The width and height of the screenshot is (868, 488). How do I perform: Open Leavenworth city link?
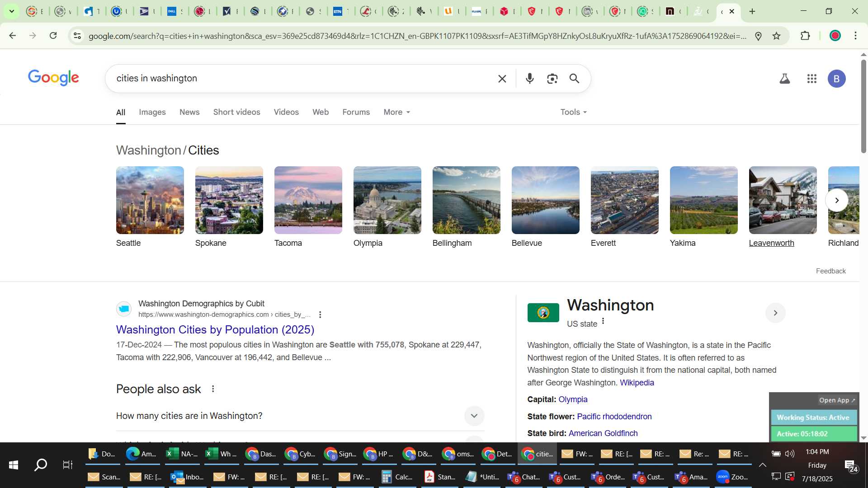click(771, 243)
